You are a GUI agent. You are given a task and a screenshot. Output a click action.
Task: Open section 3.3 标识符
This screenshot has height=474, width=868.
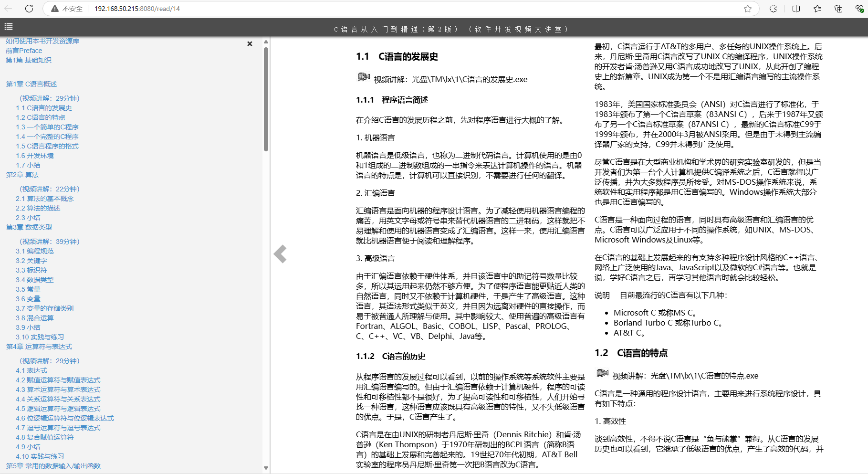[31, 270]
